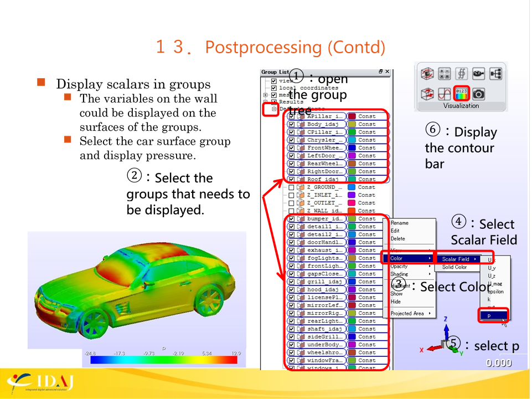The width and height of the screenshot is (532, 399).
Task: Click the paint palette icon
Action: point(478,73)
